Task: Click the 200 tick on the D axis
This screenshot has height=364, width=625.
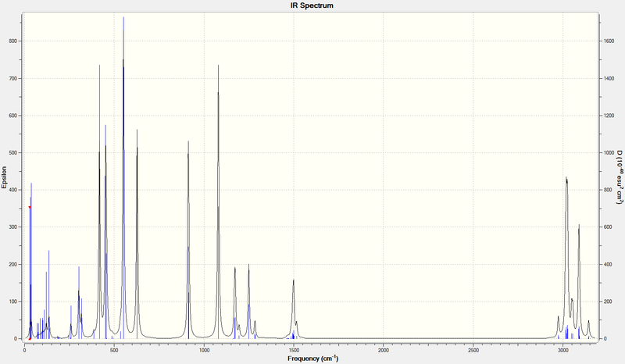Action: pyautogui.click(x=607, y=302)
